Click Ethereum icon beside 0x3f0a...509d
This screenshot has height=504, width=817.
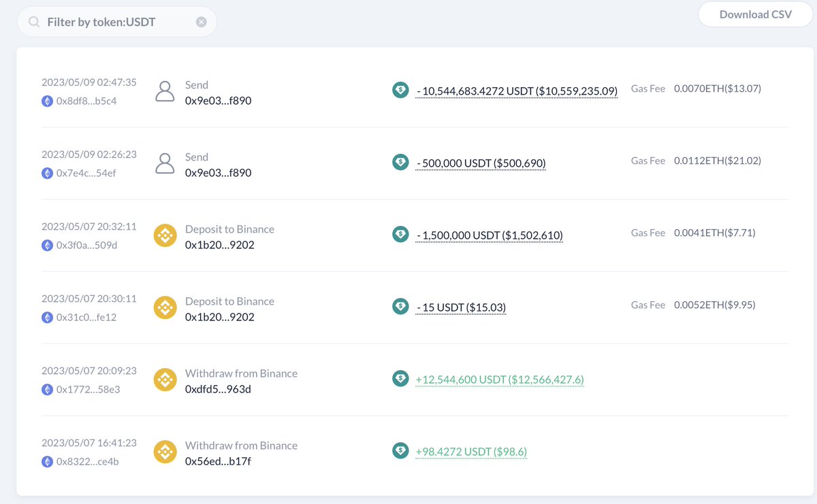point(48,245)
